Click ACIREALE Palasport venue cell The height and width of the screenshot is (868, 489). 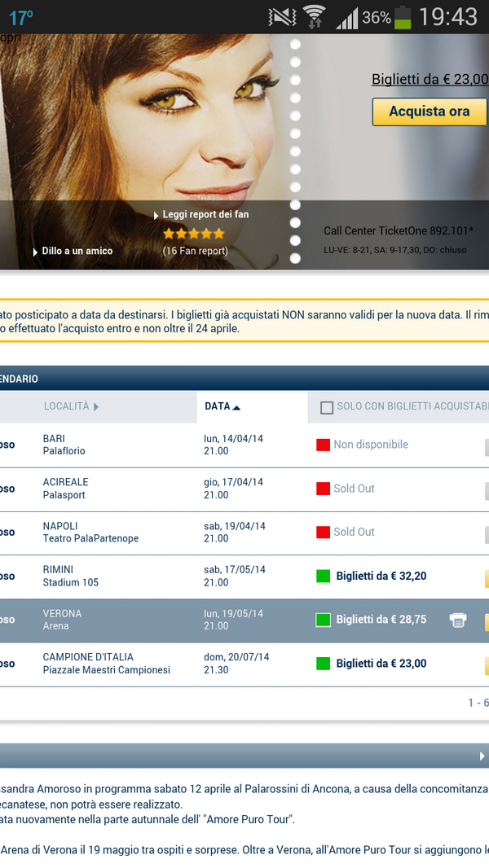[65, 489]
